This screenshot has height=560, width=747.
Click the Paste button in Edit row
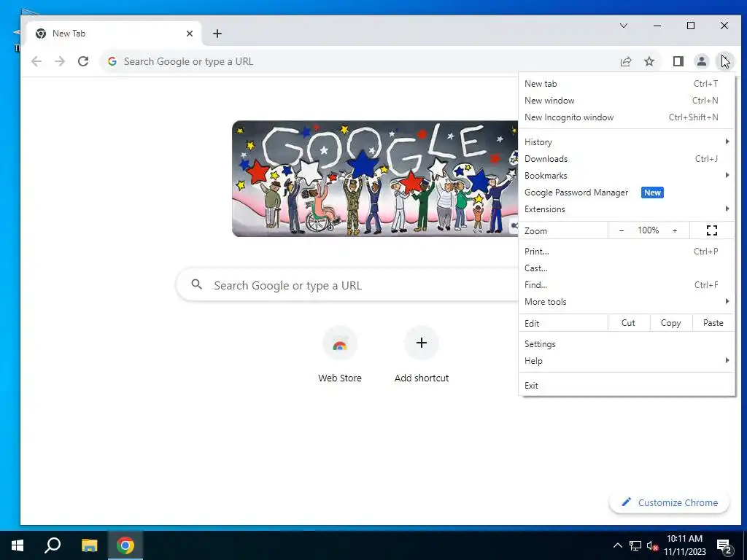pos(713,323)
